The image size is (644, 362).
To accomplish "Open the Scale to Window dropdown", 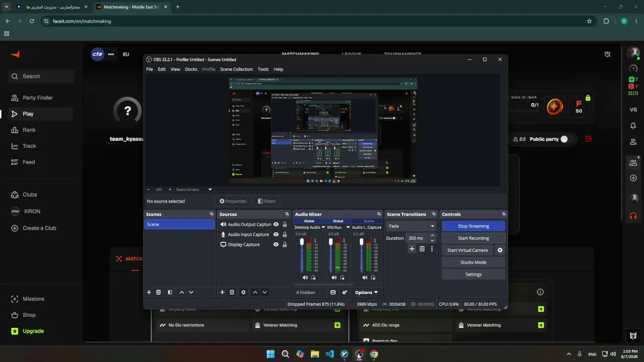I will [210, 190].
